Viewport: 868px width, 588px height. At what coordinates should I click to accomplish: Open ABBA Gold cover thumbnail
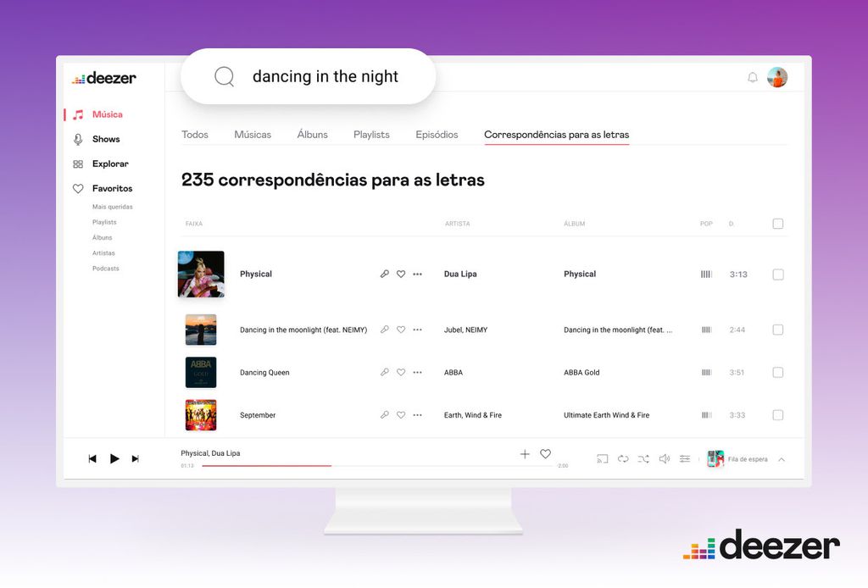[x=200, y=372]
